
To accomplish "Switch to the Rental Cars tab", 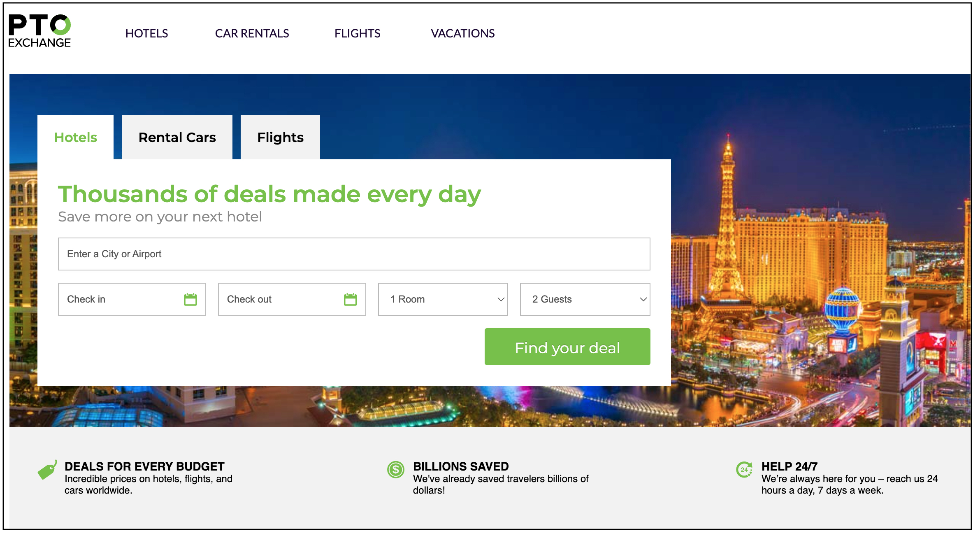I will coord(177,137).
